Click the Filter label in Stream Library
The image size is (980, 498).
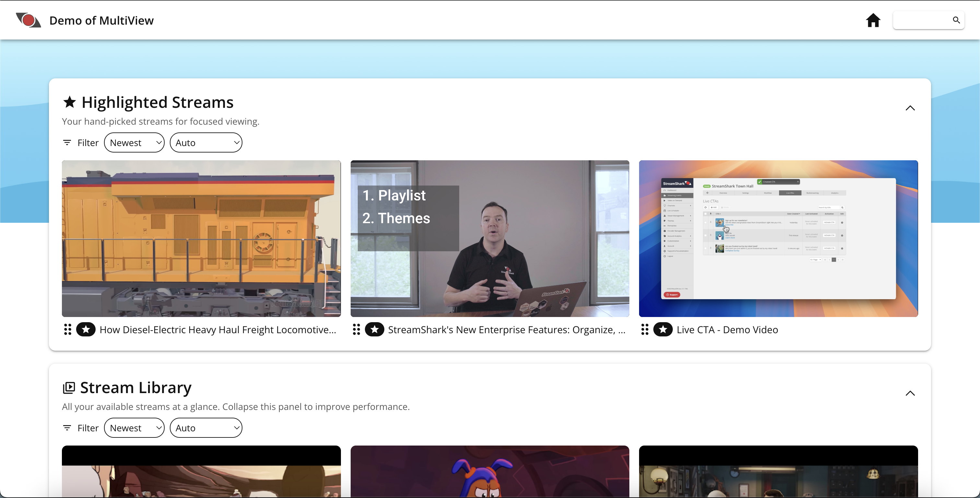(x=88, y=428)
